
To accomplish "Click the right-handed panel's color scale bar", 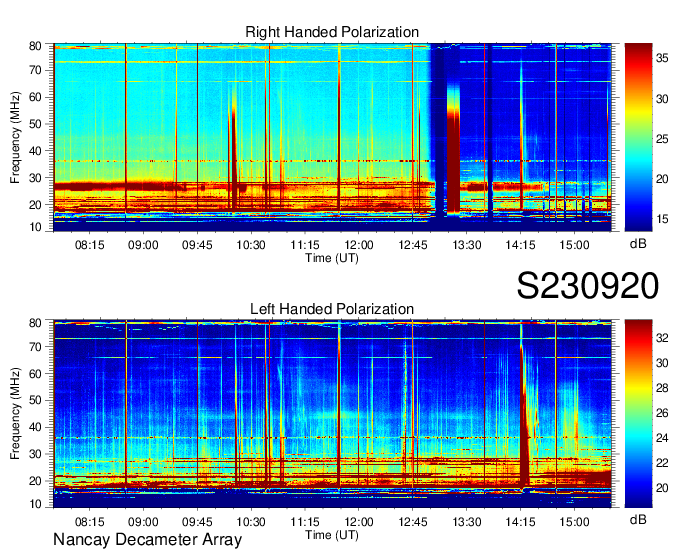I will pos(638,137).
